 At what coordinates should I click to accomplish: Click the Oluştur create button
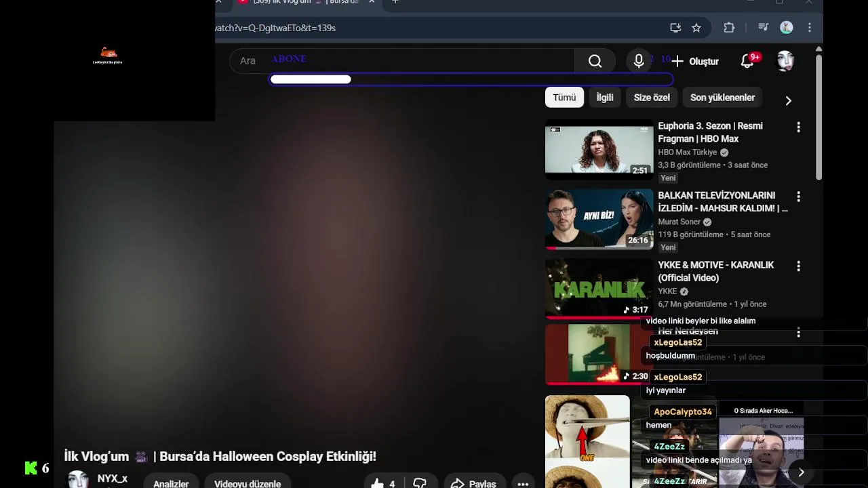[695, 61]
